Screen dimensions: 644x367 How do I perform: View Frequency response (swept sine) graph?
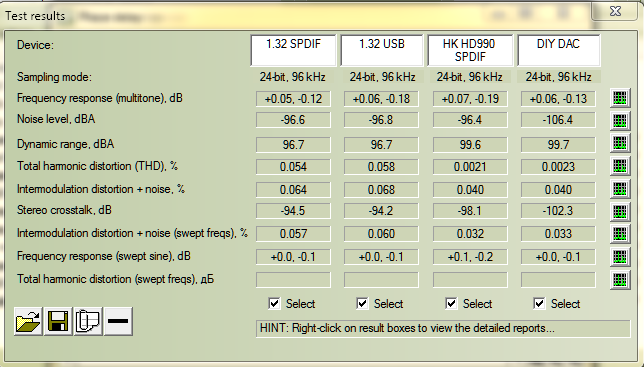(x=620, y=257)
